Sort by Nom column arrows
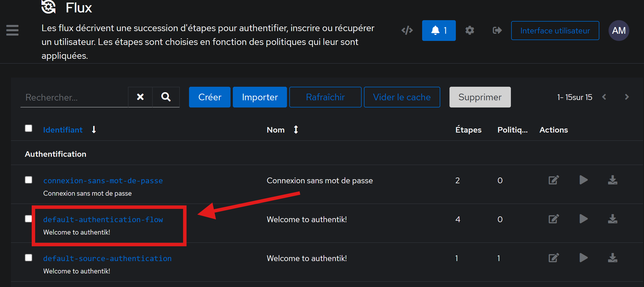 click(x=296, y=130)
